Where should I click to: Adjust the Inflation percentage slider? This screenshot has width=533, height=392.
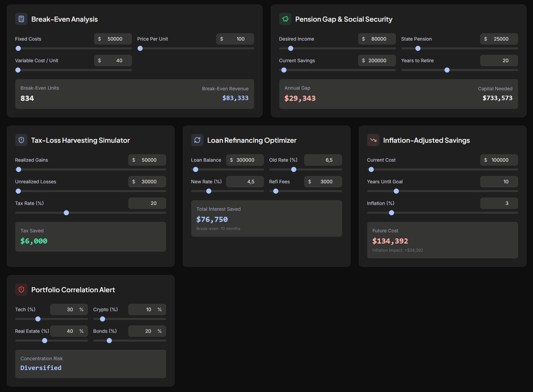[443, 213]
